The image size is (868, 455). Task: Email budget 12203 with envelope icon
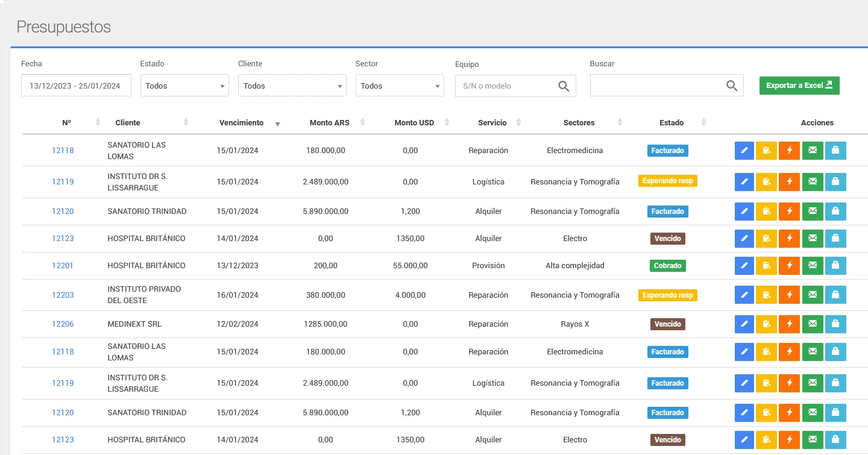(813, 295)
